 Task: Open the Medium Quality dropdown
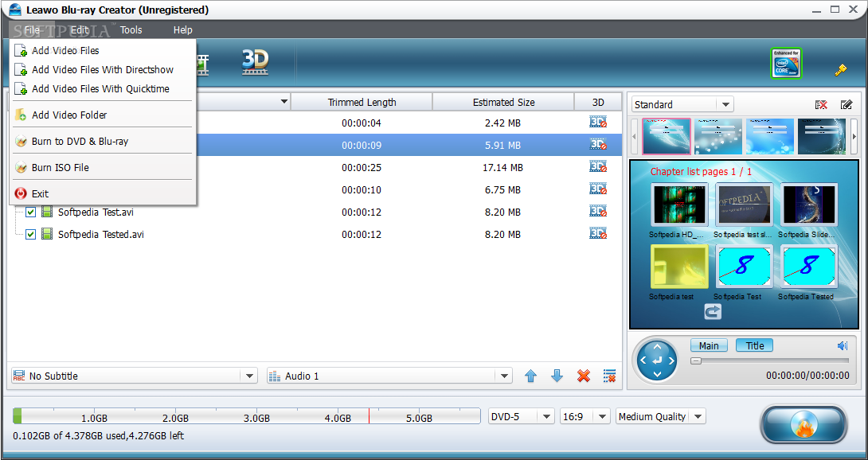[661, 417]
